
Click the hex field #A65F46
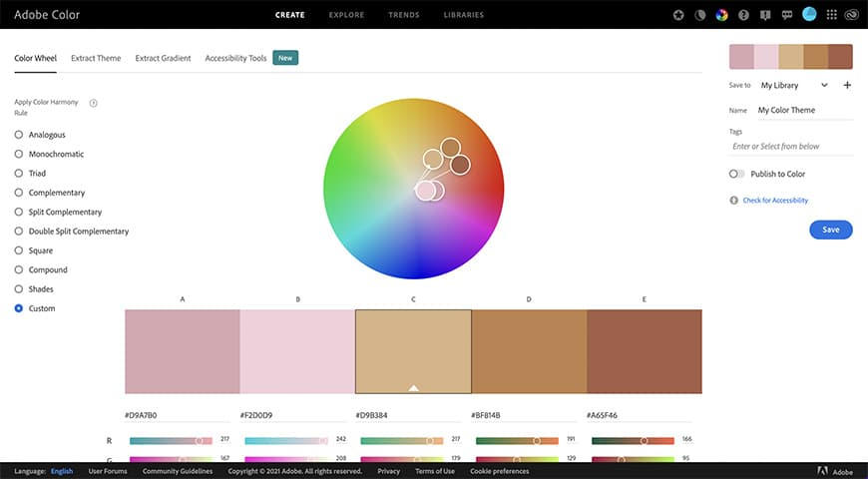(x=639, y=415)
